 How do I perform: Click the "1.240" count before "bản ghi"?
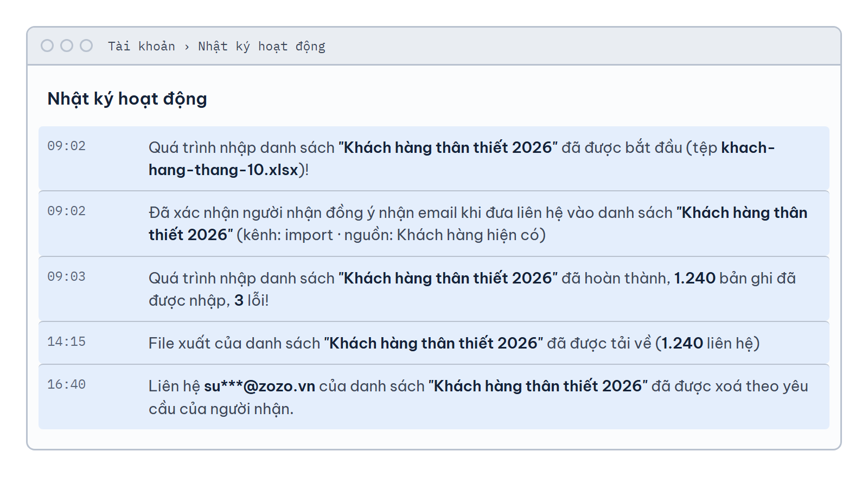(x=694, y=278)
